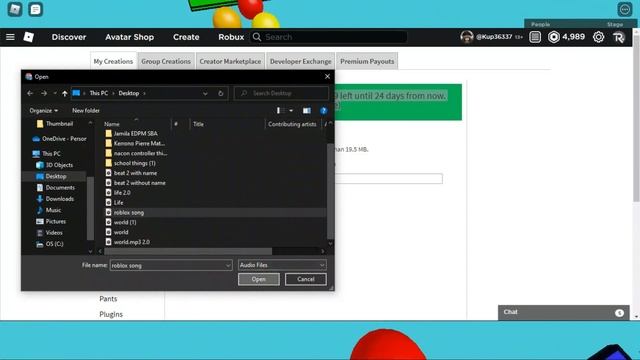Image resolution: width=640 pixels, height=360 pixels.
Task: Go forward in the Open dialog
Action: [x=44, y=93]
